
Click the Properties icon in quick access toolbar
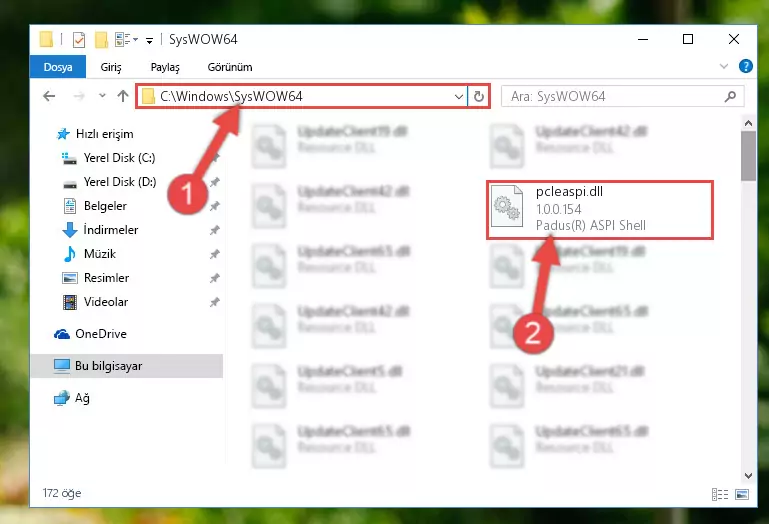point(78,39)
